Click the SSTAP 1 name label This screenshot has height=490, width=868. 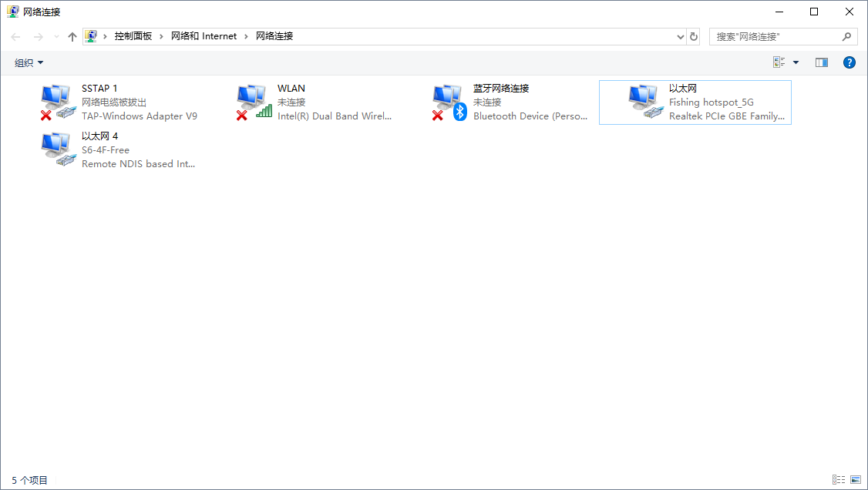point(99,89)
